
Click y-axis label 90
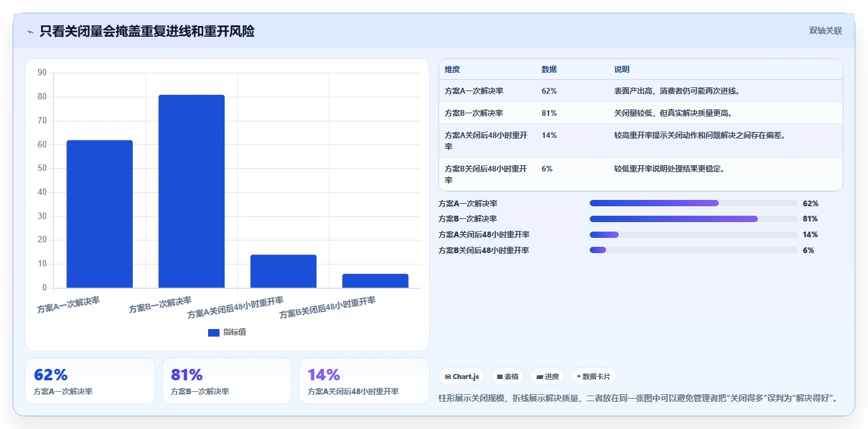[x=42, y=73]
